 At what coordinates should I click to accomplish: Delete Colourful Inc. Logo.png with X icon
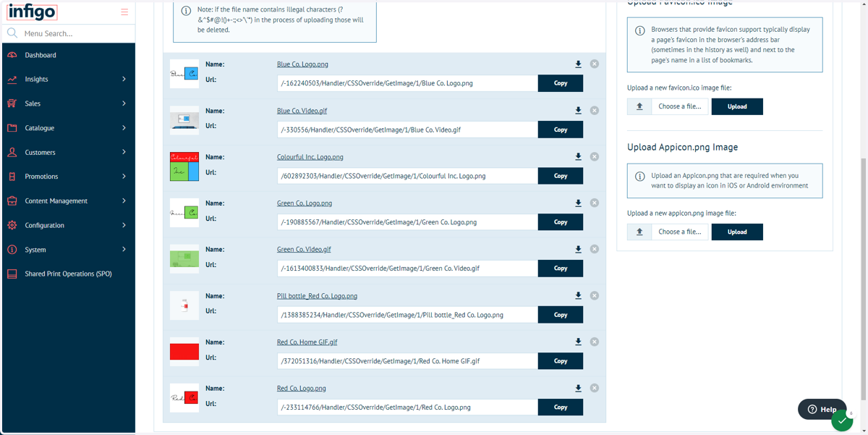pyautogui.click(x=595, y=156)
